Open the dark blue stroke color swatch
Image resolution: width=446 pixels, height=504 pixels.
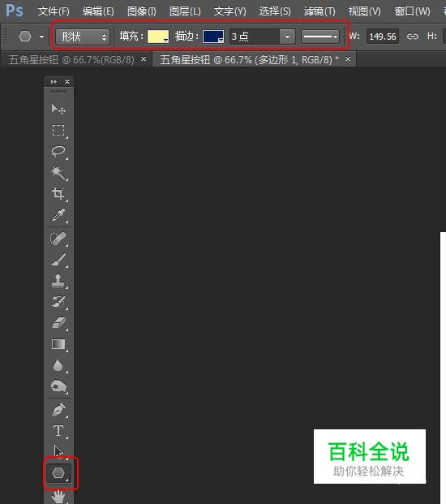pyautogui.click(x=213, y=37)
